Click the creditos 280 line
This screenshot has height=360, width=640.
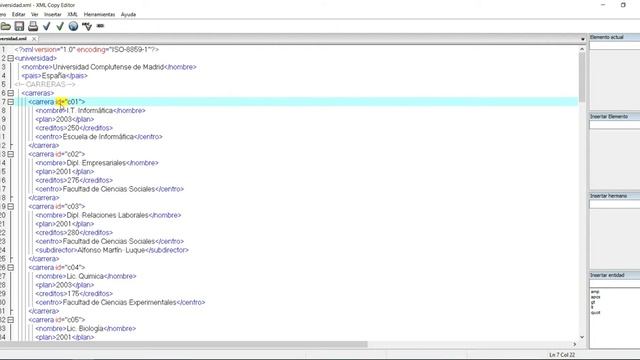coord(74,233)
